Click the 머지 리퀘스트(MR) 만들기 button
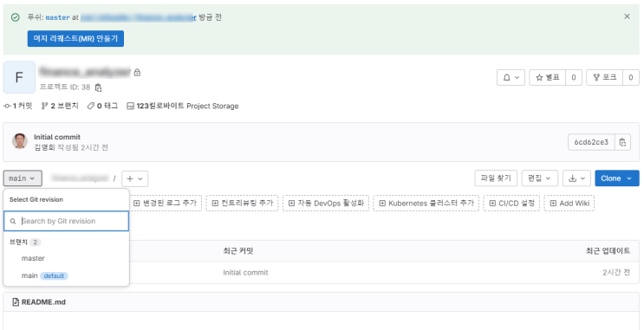This screenshot has width=644, height=330. pos(75,39)
